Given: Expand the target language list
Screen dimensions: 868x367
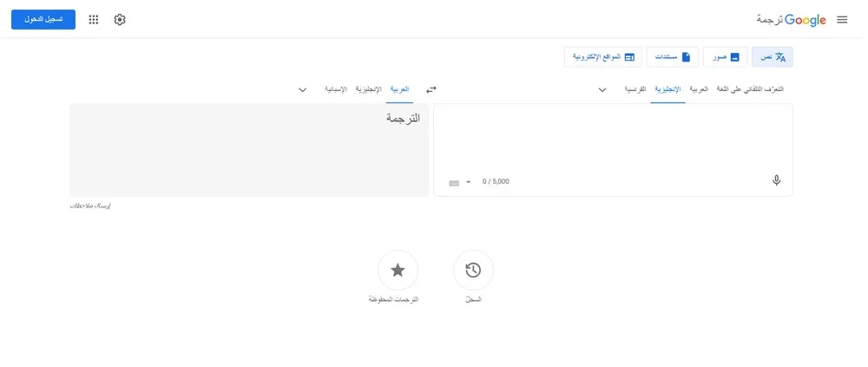Looking at the screenshot, I should click(303, 89).
